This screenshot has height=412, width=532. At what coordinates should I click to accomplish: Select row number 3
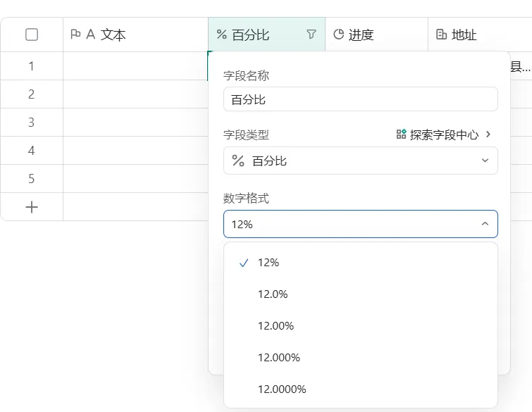coord(31,122)
